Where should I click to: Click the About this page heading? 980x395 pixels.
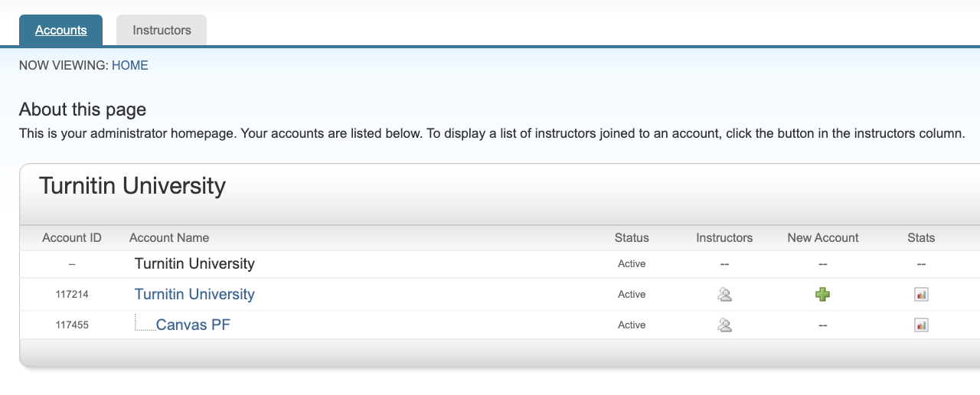(x=83, y=109)
